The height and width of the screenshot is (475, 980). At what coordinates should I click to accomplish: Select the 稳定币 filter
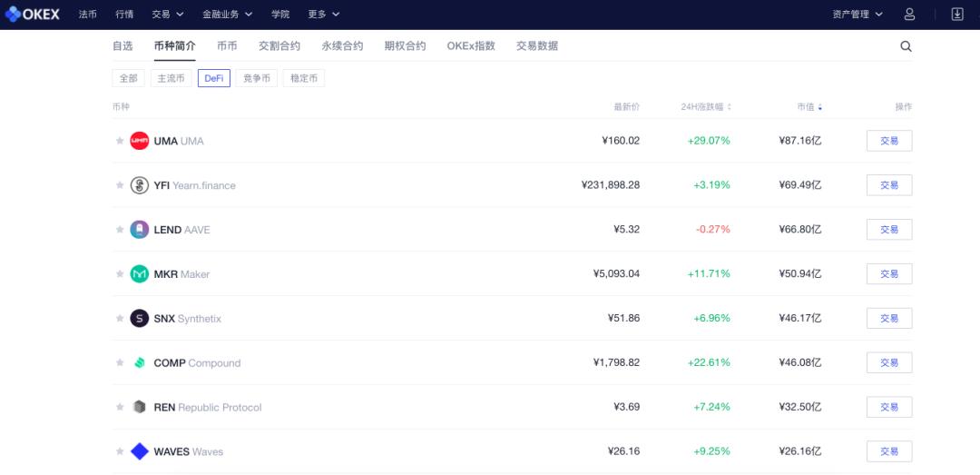pyautogui.click(x=304, y=78)
